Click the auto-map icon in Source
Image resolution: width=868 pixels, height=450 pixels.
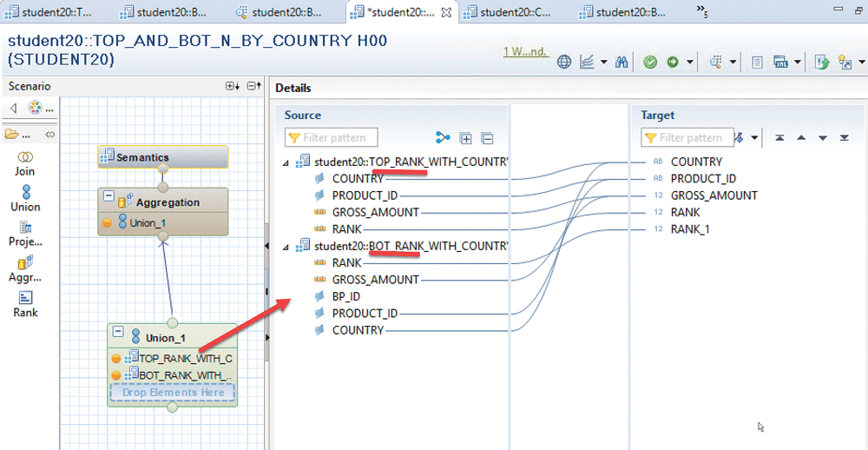[x=444, y=138]
